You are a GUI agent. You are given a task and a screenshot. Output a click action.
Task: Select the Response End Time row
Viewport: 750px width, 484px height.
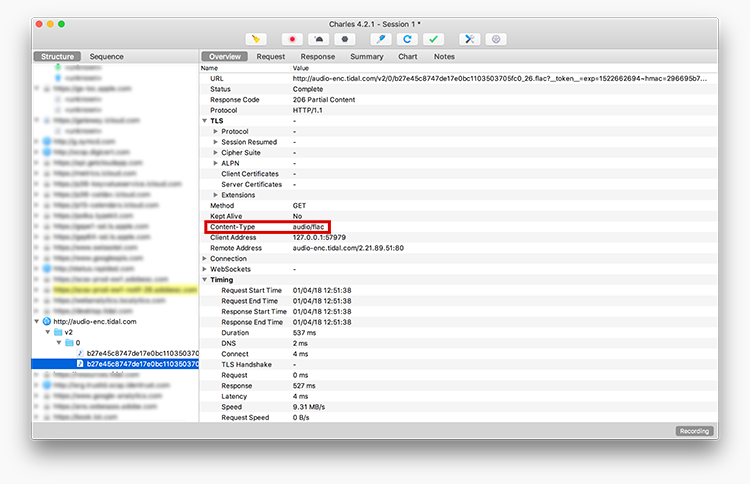click(459, 322)
